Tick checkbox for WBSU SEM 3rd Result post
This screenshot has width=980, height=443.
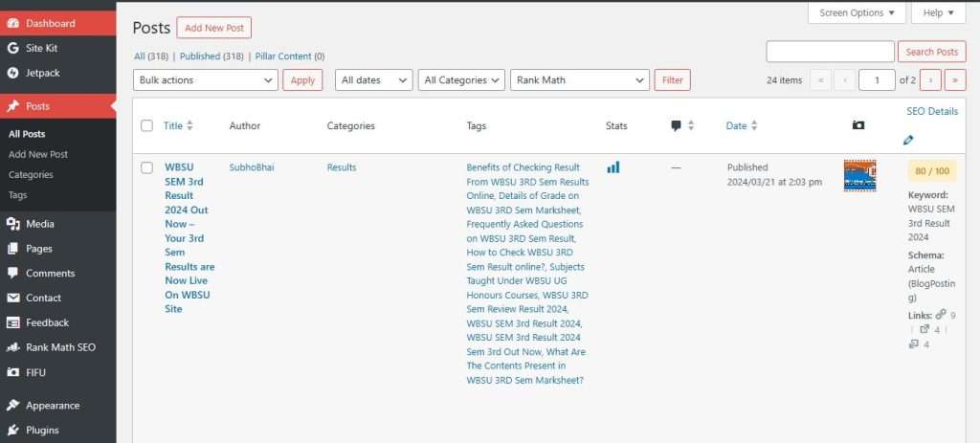(x=146, y=167)
